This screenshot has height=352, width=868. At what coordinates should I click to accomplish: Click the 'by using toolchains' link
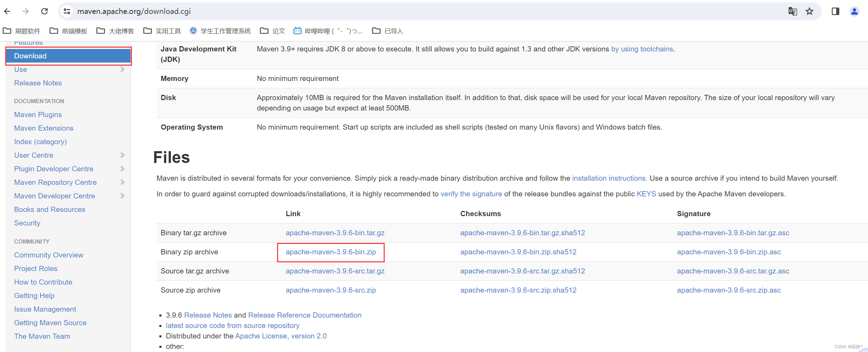pos(642,49)
